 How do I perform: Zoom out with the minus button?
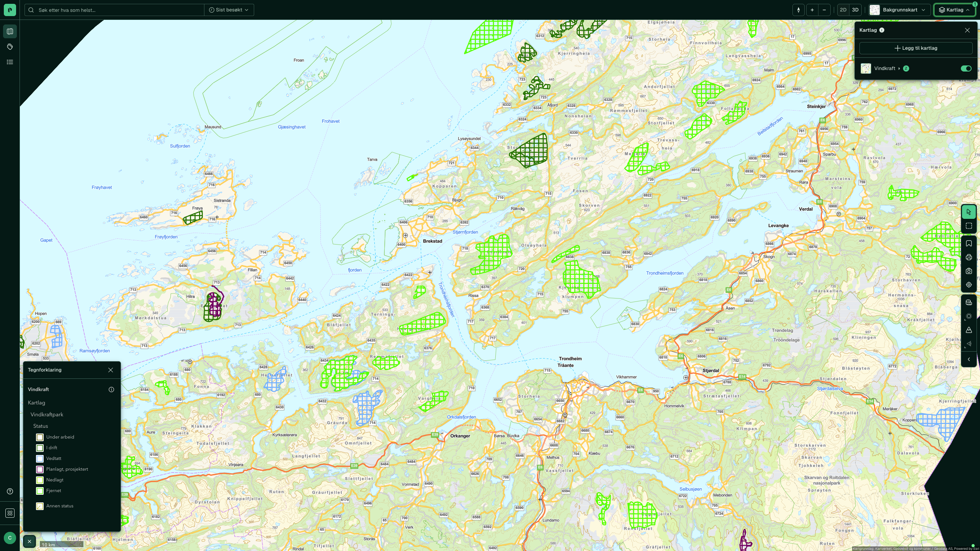click(824, 10)
